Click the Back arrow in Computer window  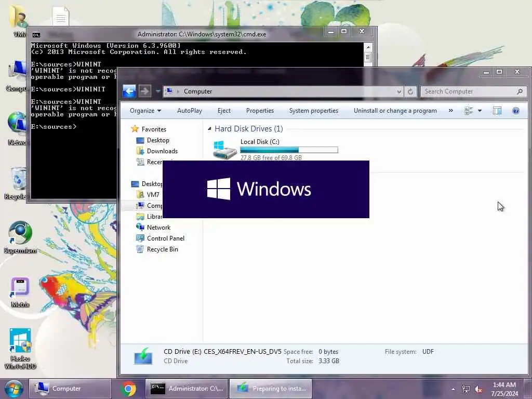pyautogui.click(x=129, y=91)
